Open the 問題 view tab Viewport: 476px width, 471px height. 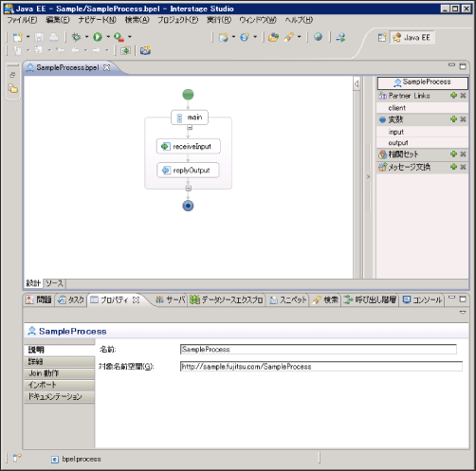pyautogui.click(x=39, y=299)
